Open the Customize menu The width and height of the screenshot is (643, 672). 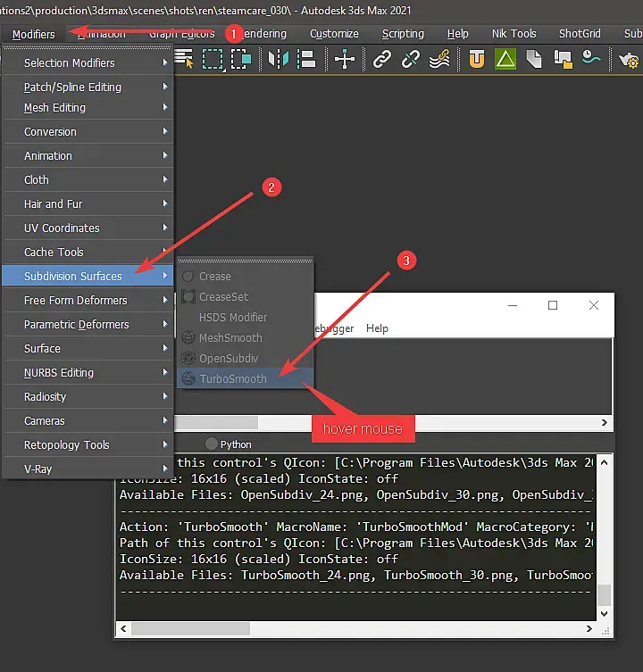pos(334,34)
